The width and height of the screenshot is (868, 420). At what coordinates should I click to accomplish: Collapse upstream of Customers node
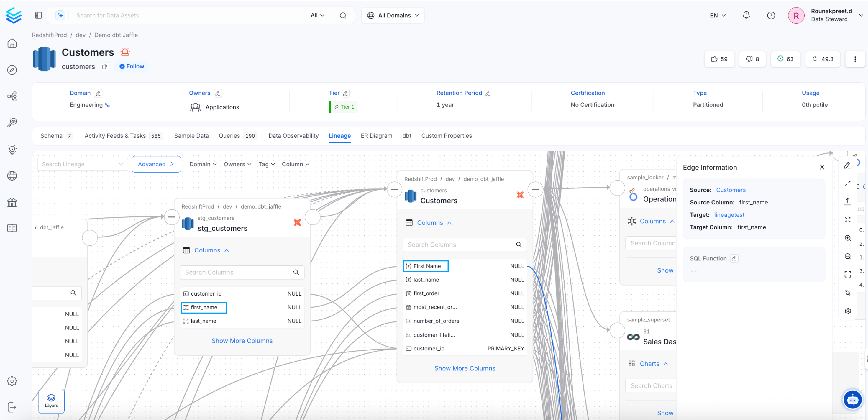click(x=394, y=189)
